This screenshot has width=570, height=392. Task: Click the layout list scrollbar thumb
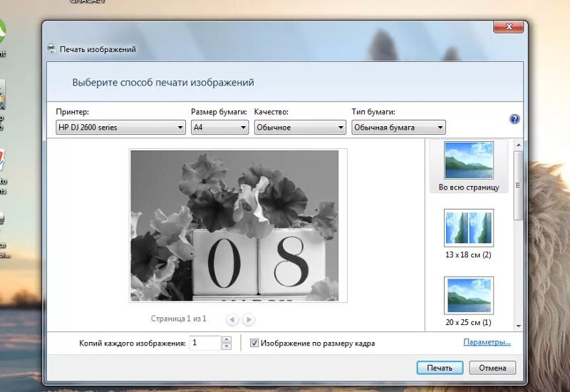tap(519, 185)
